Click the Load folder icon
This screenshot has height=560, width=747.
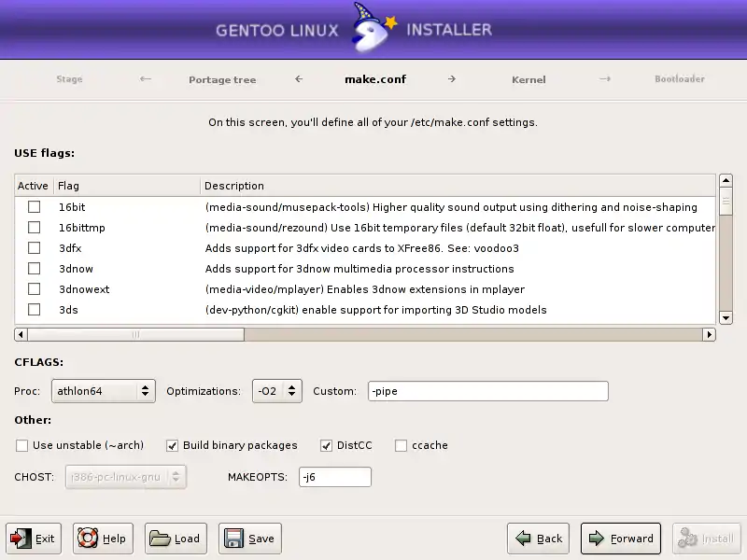coord(160,539)
